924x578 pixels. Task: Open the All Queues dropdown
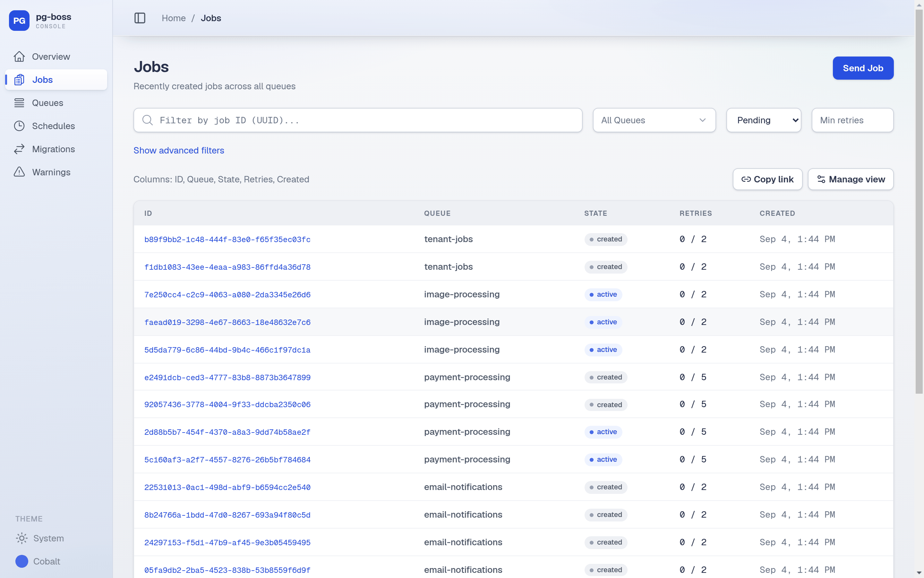point(654,120)
